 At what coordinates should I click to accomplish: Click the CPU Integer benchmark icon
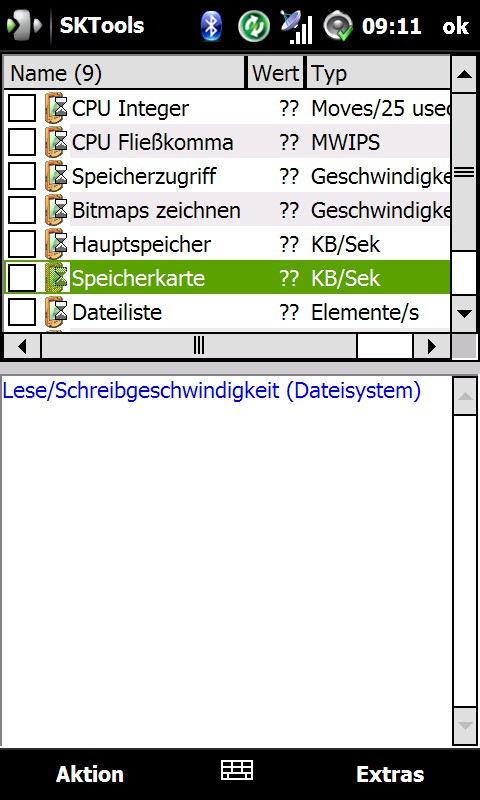tap(56, 108)
